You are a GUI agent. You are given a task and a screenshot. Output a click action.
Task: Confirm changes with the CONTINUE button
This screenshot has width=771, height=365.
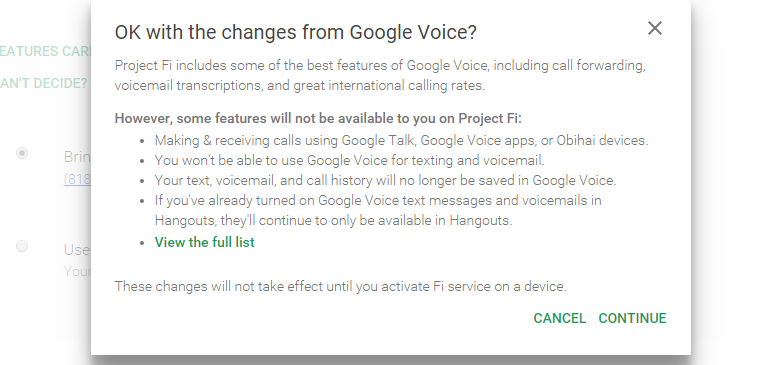[632, 318]
